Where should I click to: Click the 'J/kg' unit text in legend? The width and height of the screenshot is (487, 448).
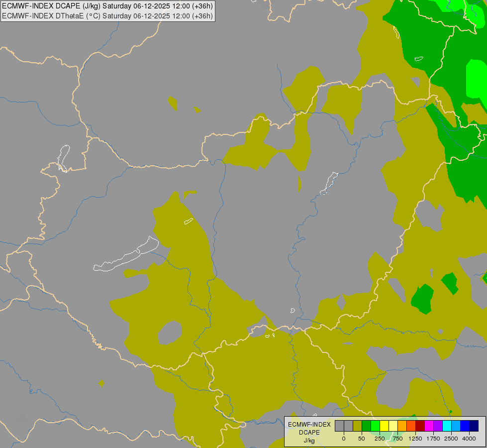[x=309, y=441]
